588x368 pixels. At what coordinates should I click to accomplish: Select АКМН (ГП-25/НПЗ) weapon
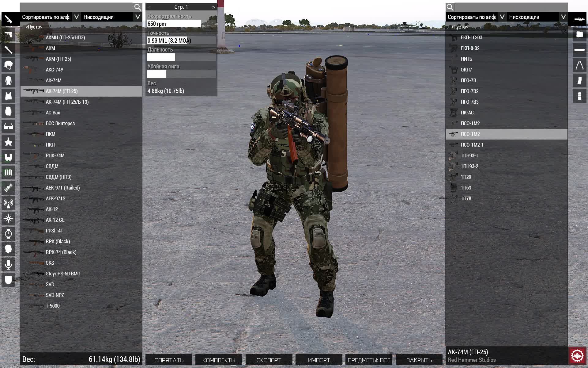81,37
